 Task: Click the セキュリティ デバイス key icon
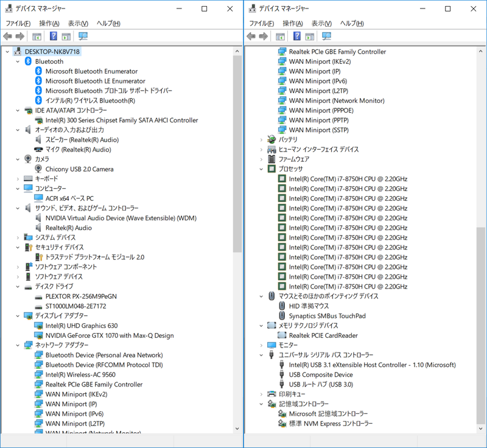click(x=28, y=247)
